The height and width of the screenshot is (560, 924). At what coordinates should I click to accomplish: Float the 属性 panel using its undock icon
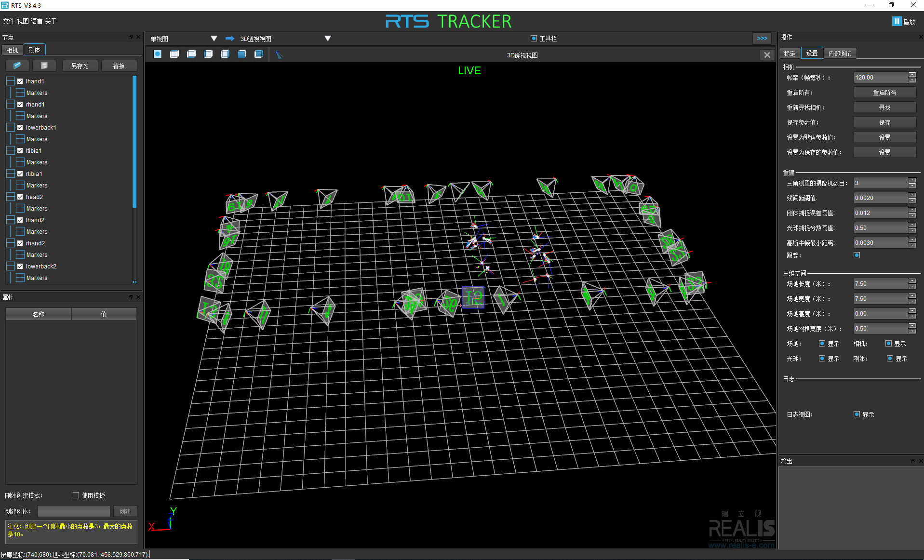pyautogui.click(x=130, y=297)
